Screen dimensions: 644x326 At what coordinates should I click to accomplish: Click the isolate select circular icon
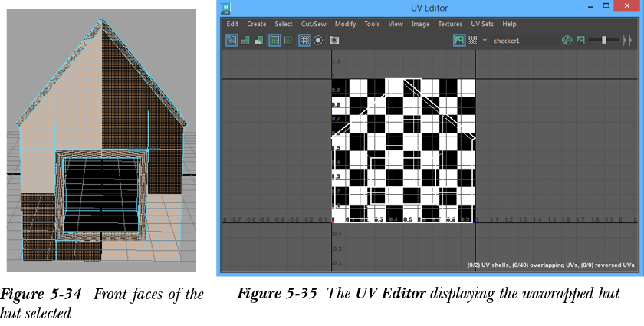click(318, 40)
